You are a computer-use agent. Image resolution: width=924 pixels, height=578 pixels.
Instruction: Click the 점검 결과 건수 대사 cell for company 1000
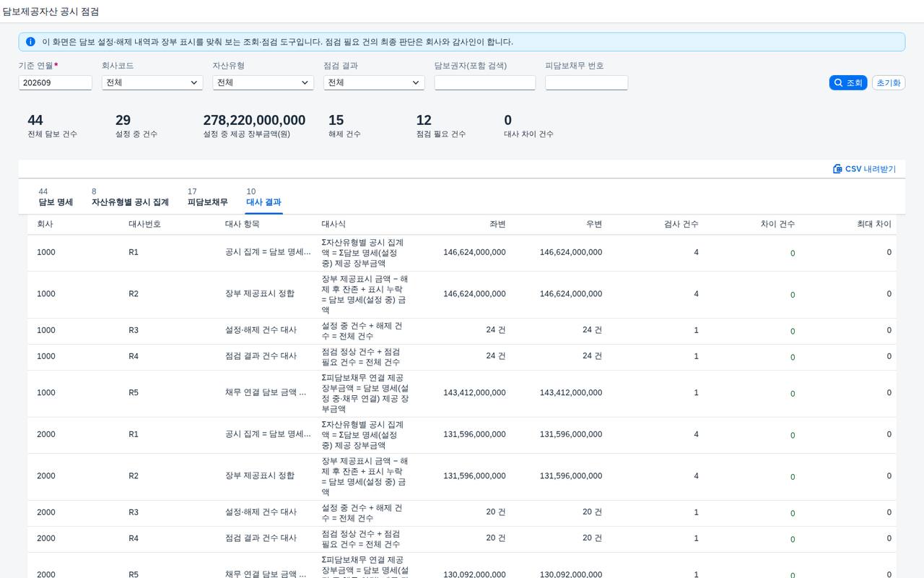[261, 356]
